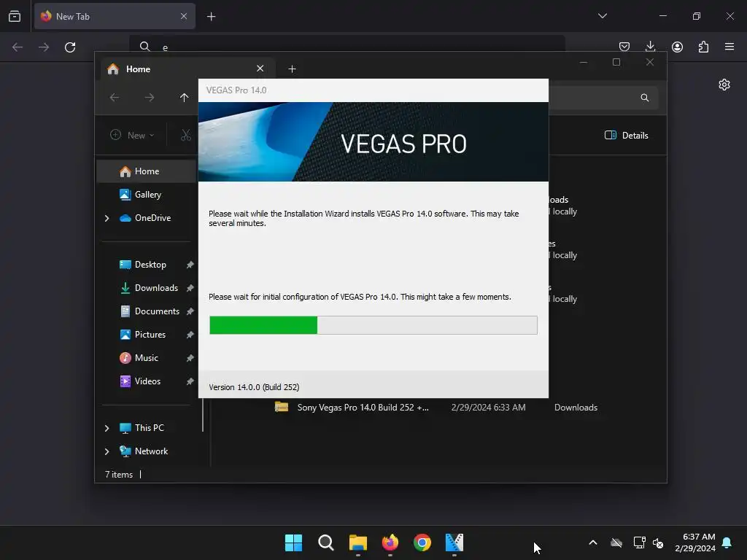Click File Explorer back navigation arrow
The image size is (747, 560).
tap(115, 98)
